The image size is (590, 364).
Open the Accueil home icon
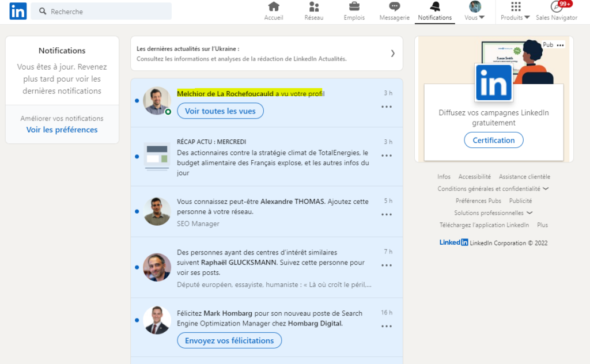point(274,7)
